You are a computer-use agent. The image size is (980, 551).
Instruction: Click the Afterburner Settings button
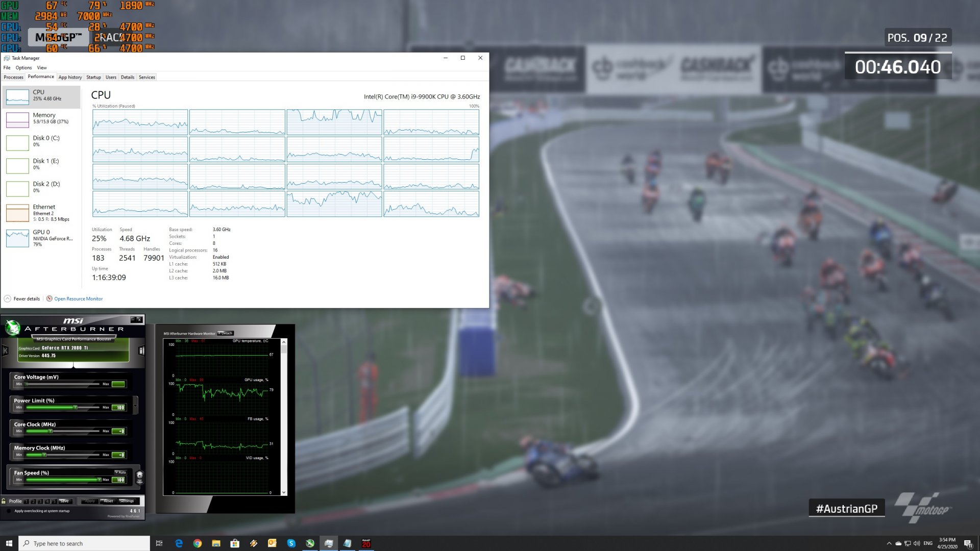pos(127,501)
